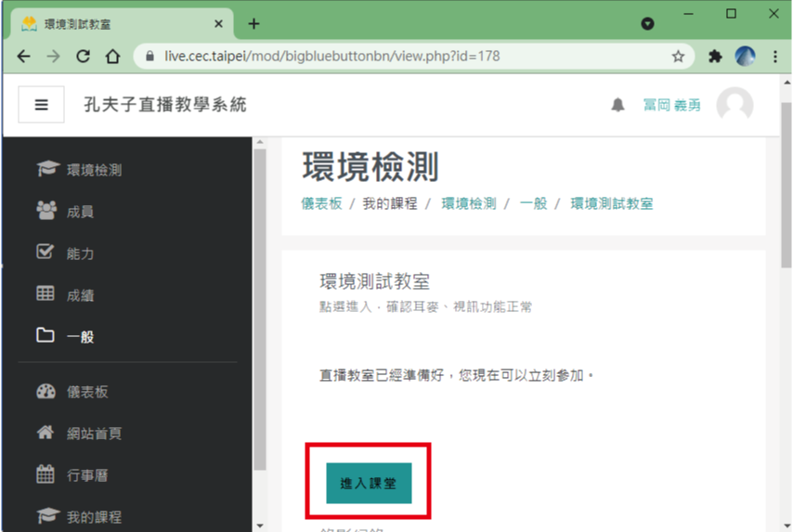
Task: Click the padlock site security icon
Action: click(x=149, y=56)
